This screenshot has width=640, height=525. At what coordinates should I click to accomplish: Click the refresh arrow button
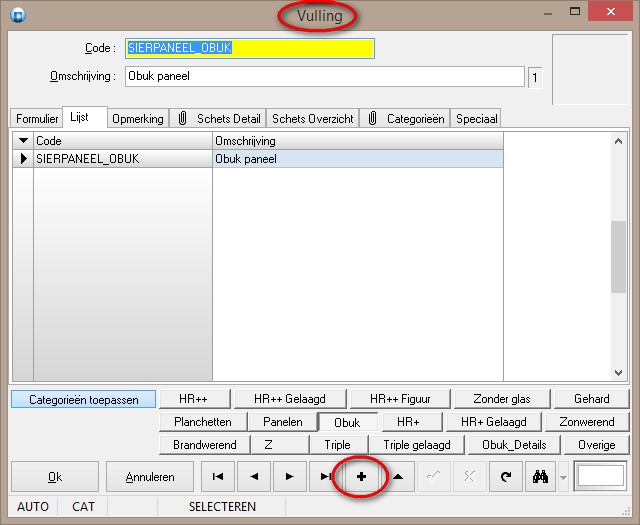(506, 476)
